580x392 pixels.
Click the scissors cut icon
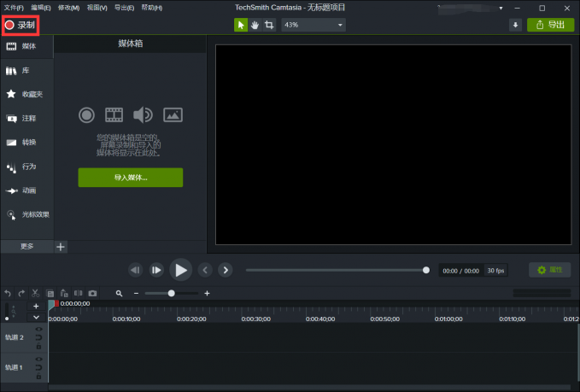tap(36, 293)
